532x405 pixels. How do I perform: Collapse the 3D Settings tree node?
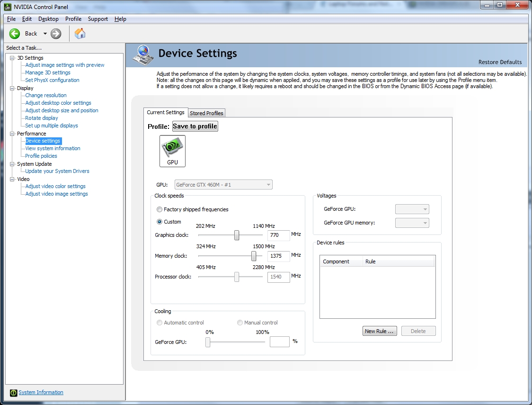(x=12, y=58)
